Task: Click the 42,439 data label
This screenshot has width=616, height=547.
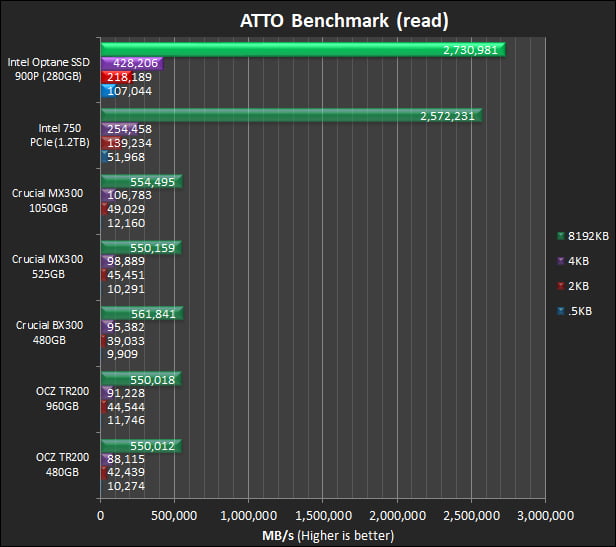Action: click(126, 472)
